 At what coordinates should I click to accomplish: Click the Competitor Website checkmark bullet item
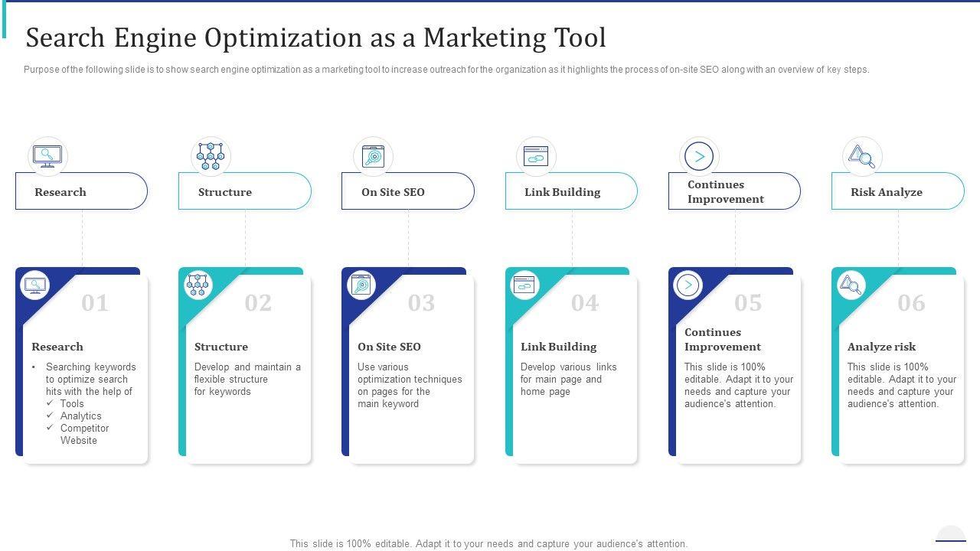pos(84,434)
